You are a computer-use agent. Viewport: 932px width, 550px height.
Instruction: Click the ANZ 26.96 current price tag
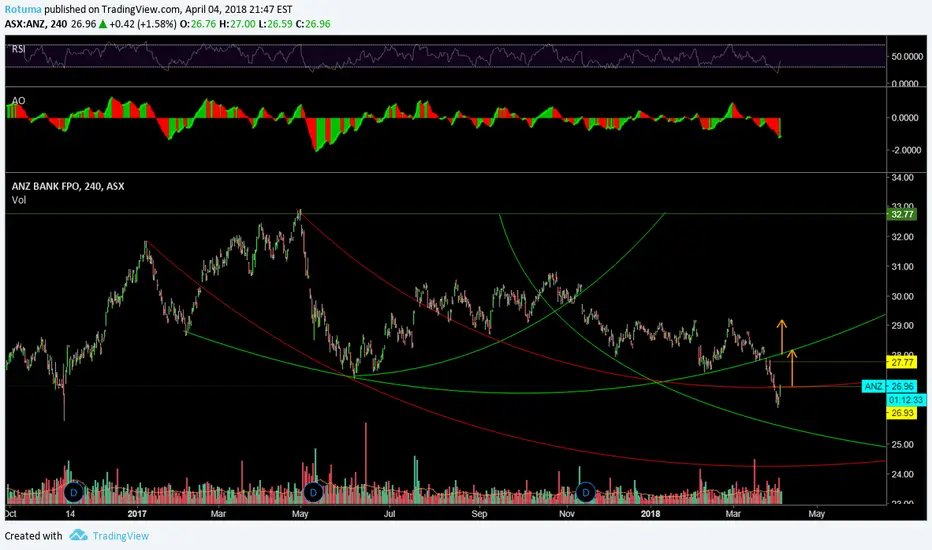click(x=889, y=386)
